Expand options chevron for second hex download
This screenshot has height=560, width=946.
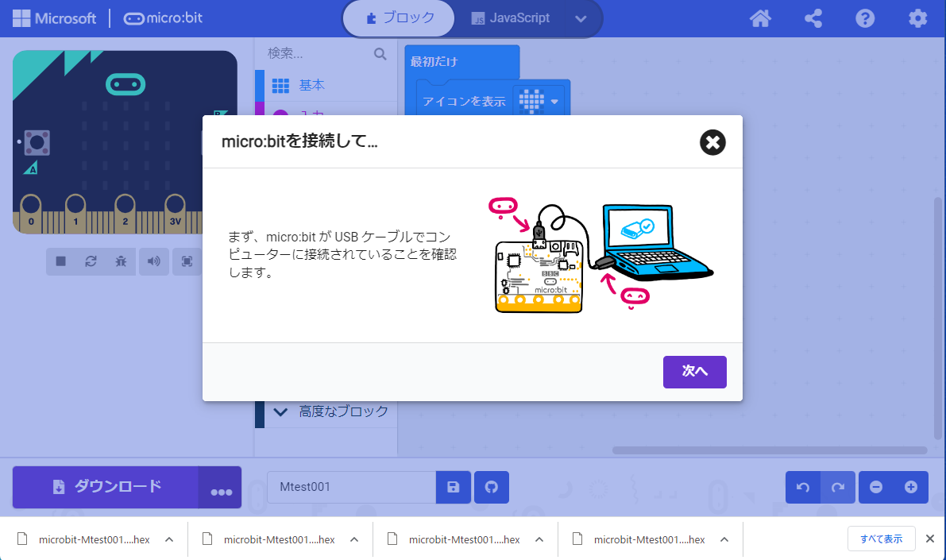pyautogui.click(x=354, y=539)
